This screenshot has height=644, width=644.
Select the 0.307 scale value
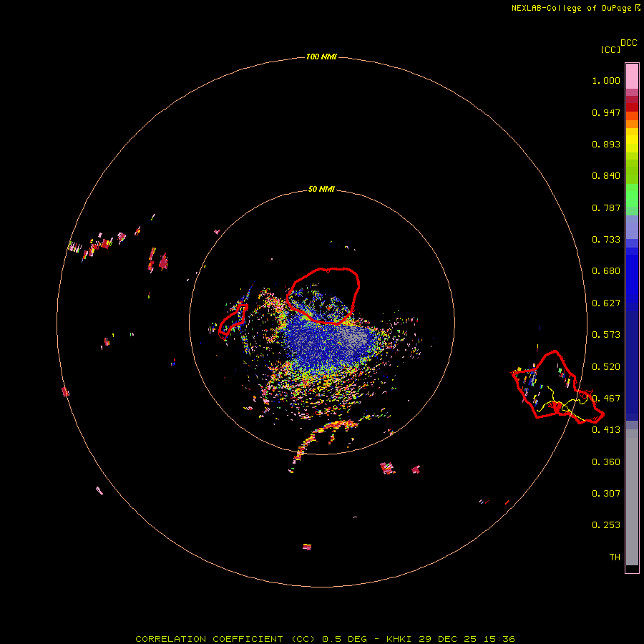coord(606,494)
